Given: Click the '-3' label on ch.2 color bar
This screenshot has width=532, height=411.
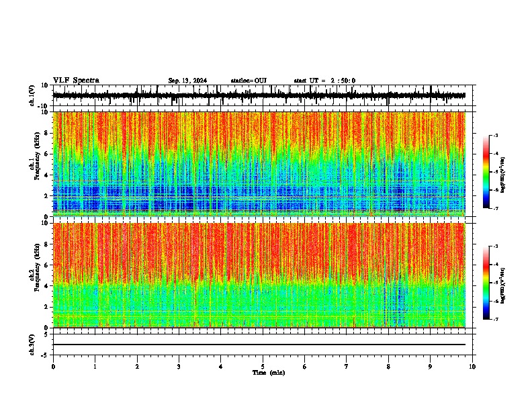Looking at the screenshot, I should pyautogui.click(x=495, y=246).
